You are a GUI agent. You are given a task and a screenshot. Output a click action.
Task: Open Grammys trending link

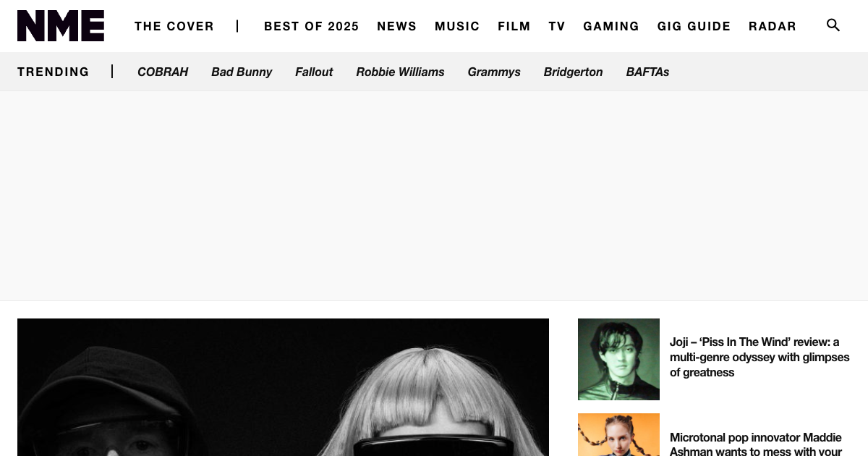[x=494, y=72]
